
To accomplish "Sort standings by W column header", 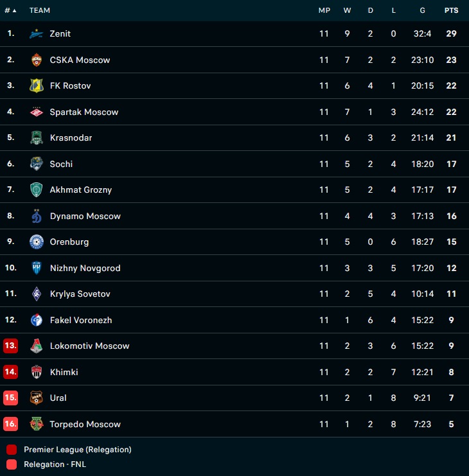I will (x=347, y=10).
